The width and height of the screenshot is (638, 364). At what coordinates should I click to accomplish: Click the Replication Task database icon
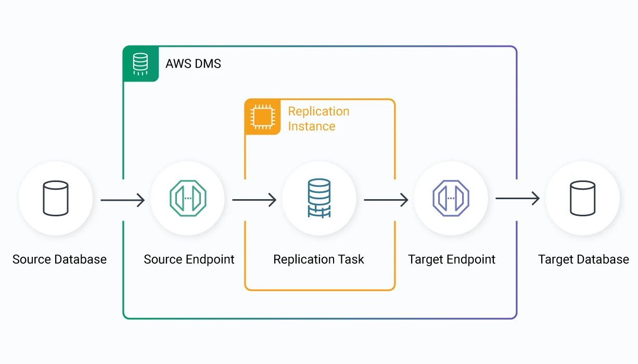320,198
